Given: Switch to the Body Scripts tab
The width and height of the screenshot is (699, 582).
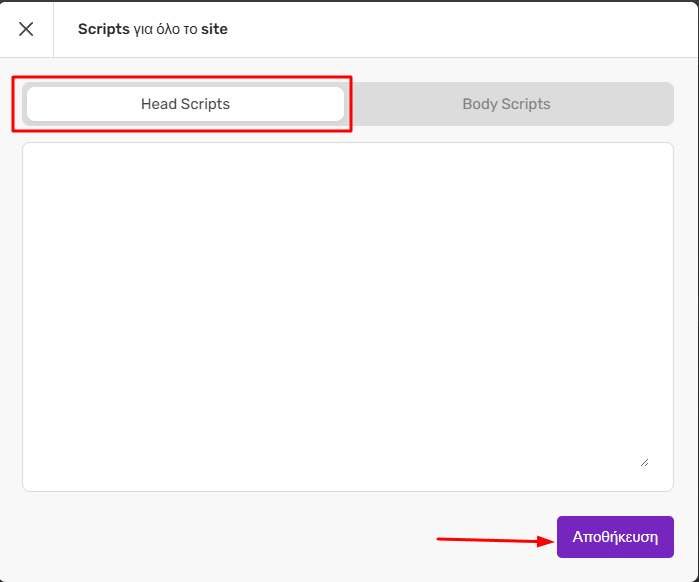Looking at the screenshot, I should [x=506, y=104].
